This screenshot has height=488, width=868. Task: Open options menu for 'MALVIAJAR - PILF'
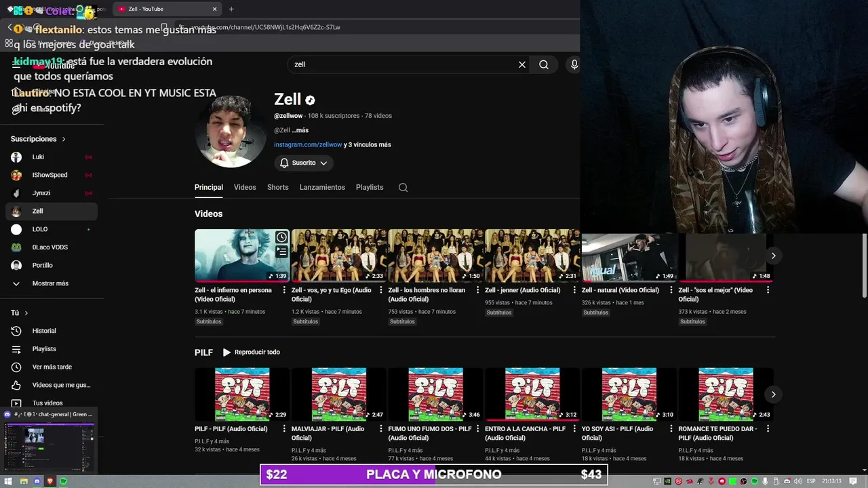(x=380, y=429)
